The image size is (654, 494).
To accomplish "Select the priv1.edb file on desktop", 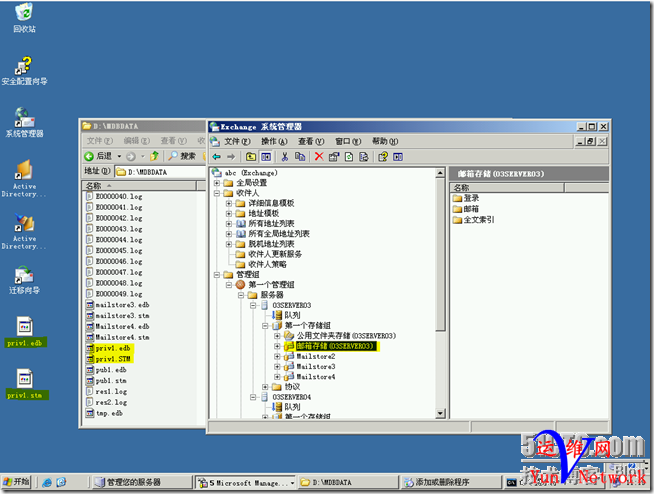I will pyautogui.click(x=25, y=332).
